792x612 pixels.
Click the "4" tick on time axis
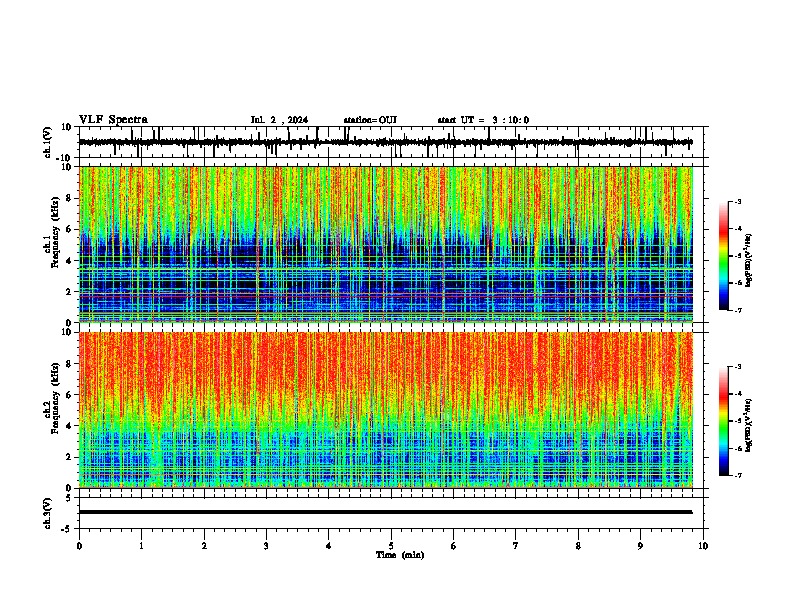tap(329, 546)
